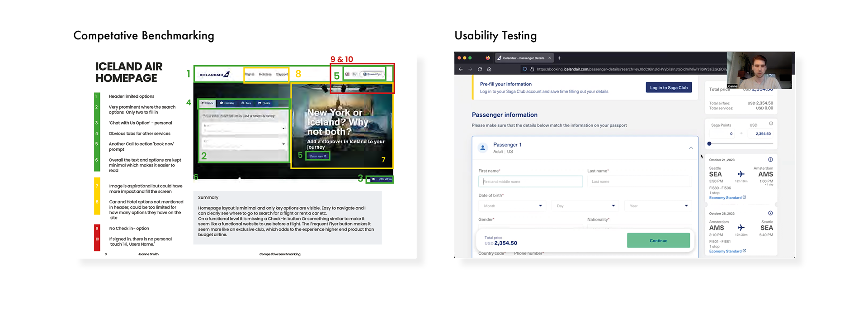This screenshot has height=310, width=868.
Task: Select the Icelandair - Passenger Details tab
Action: tap(524, 58)
